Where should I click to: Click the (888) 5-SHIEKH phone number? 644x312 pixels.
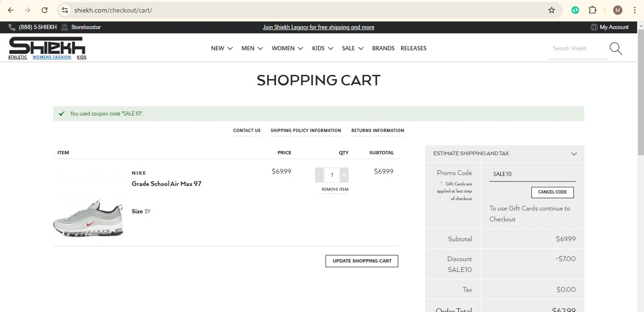click(38, 27)
